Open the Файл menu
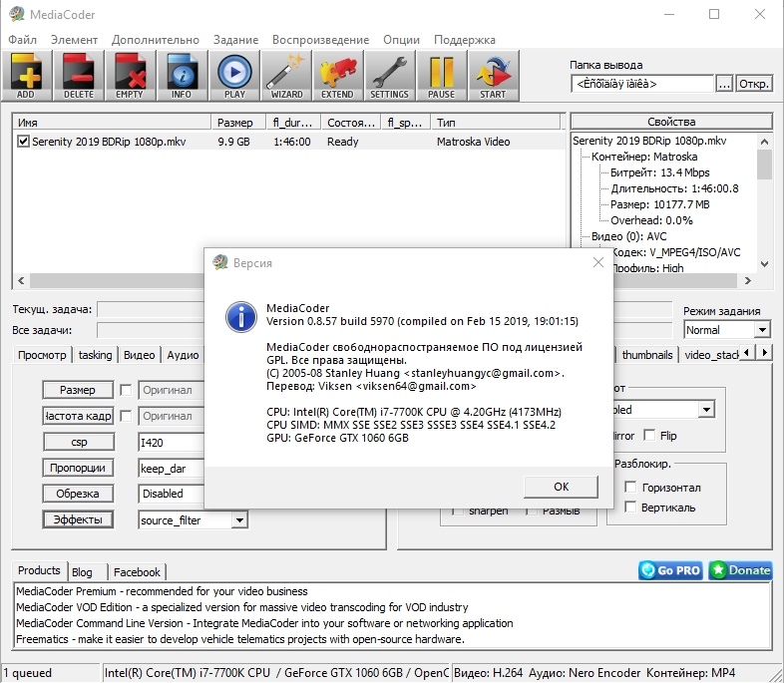This screenshot has width=784, height=683. [x=22, y=40]
